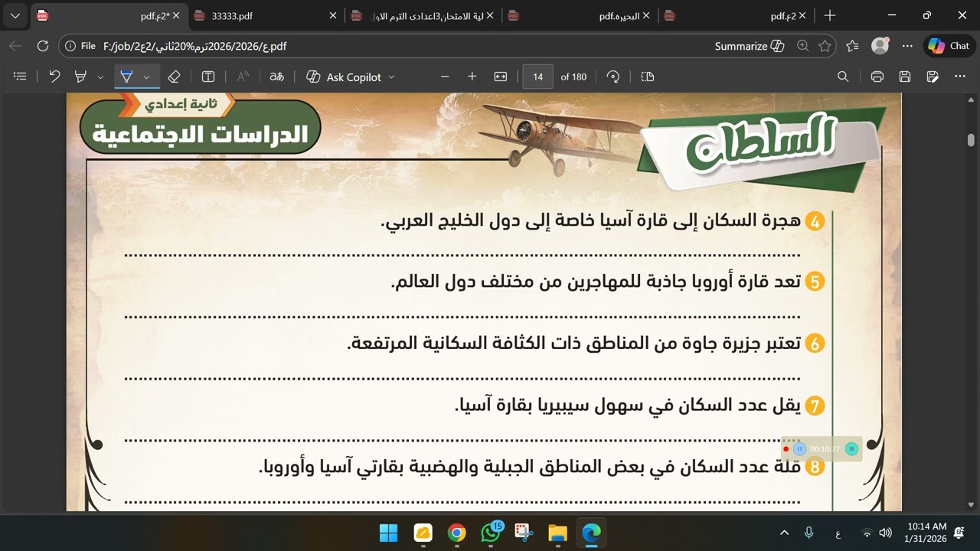The height and width of the screenshot is (551, 980).
Task: Click the الدراسات الاجتماعية header label
Action: click(x=200, y=134)
